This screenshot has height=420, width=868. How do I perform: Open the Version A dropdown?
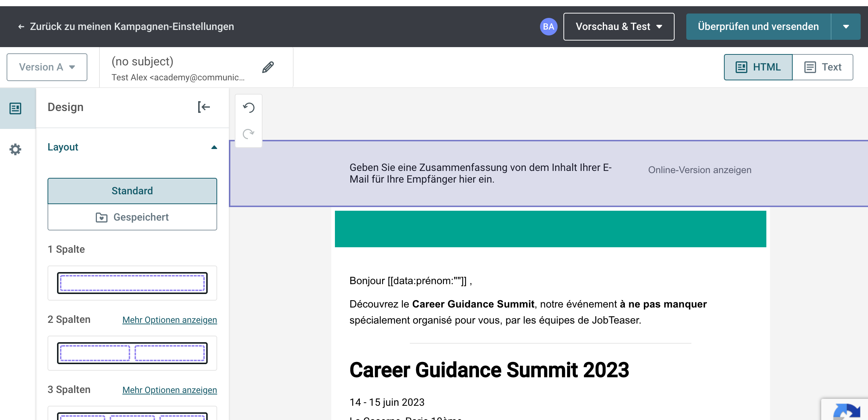[x=47, y=67]
